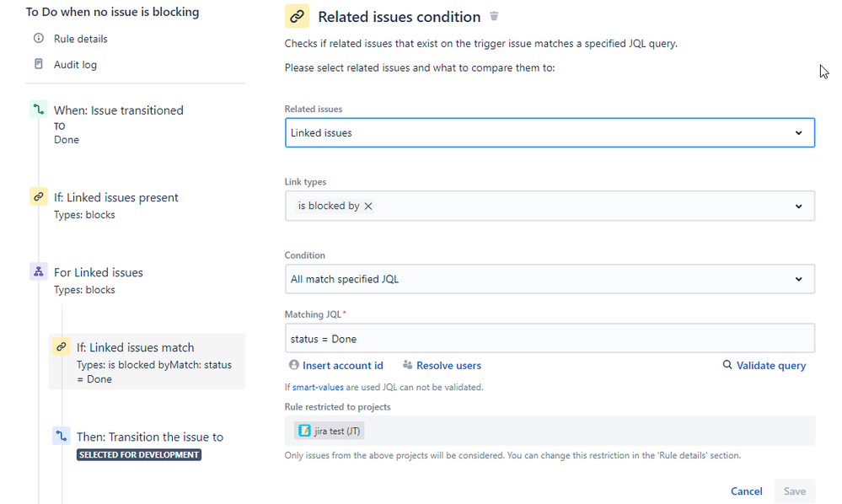Select the green Issue transitioned trigger icon

(38, 110)
